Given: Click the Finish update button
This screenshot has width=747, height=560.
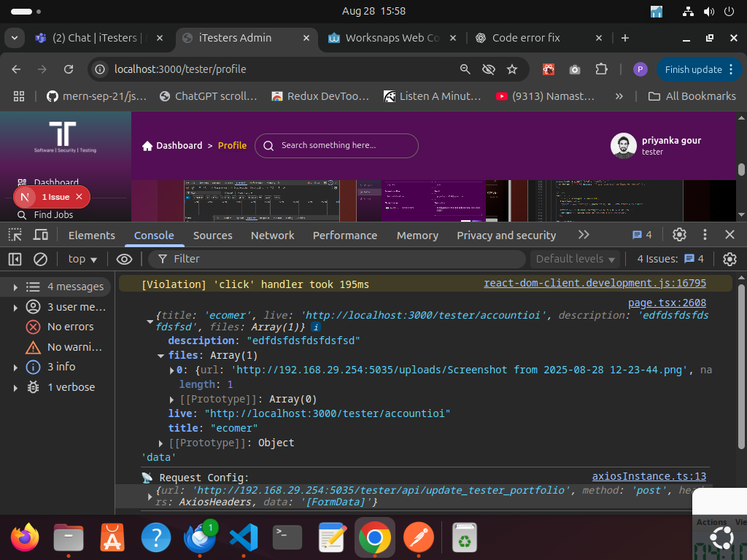Looking at the screenshot, I should coord(692,69).
